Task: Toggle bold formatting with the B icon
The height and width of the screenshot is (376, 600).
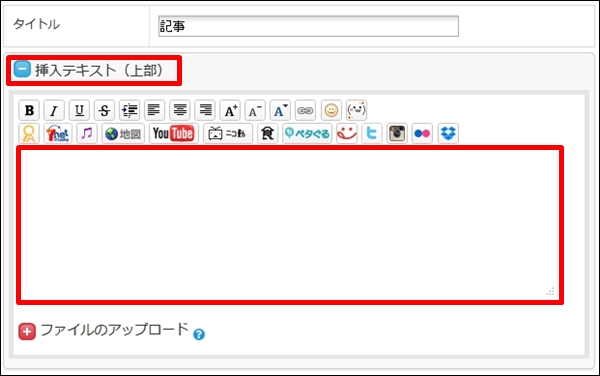Action: pyautogui.click(x=29, y=111)
